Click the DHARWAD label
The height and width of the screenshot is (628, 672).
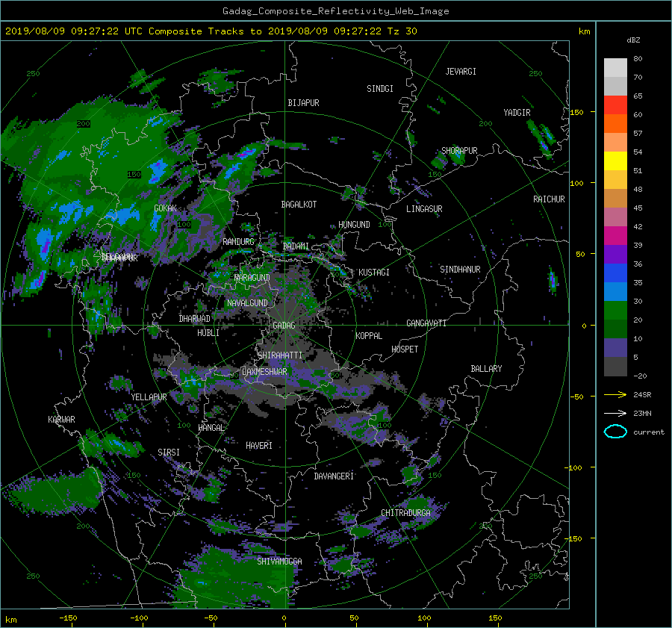point(195,319)
